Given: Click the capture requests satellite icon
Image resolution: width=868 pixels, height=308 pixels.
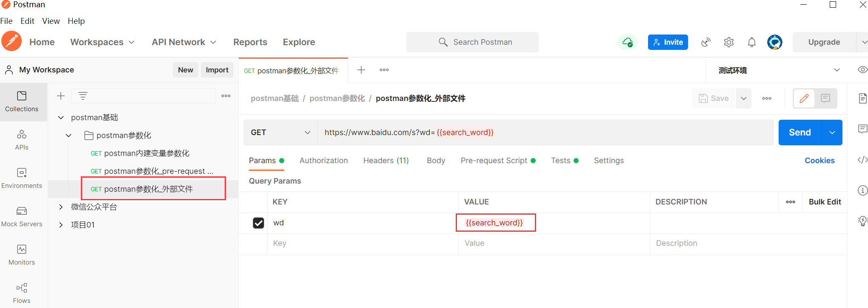Looking at the screenshot, I should [706, 42].
